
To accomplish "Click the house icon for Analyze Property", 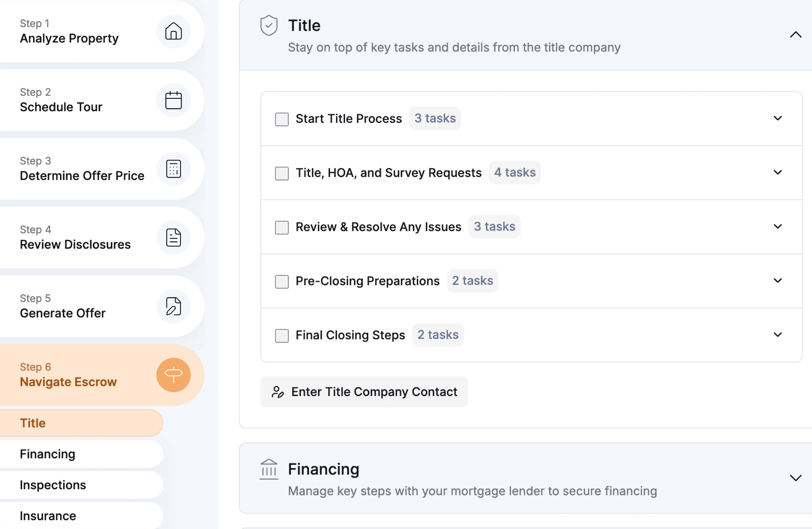I will click(173, 31).
